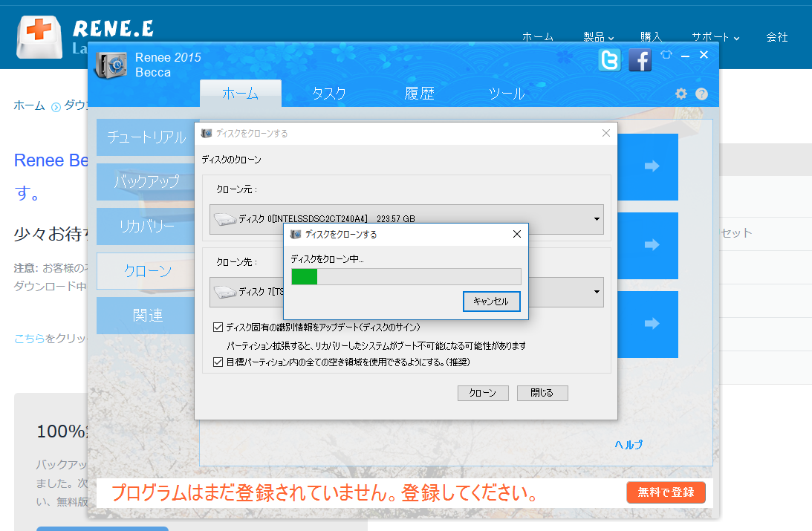Click the ホーム breadcrumb link on webpage
This screenshot has height=531, width=812.
[29, 105]
